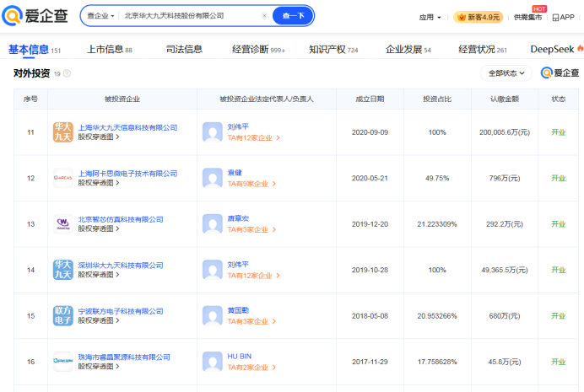
Task: Open 上海阿卡思微电子技术有限公司 link
Action: pyautogui.click(x=127, y=174)
